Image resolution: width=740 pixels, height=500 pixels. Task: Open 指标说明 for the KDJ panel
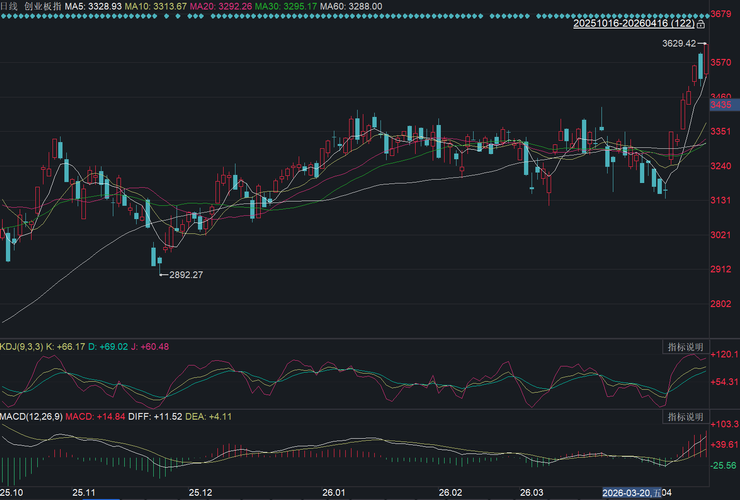click(x=685, y=346)
